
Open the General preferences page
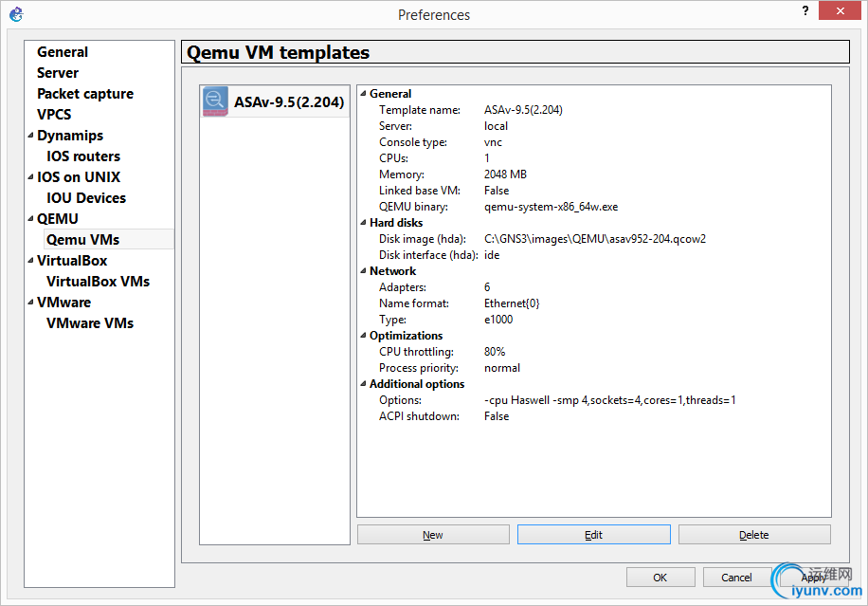(x=63, y=52)
